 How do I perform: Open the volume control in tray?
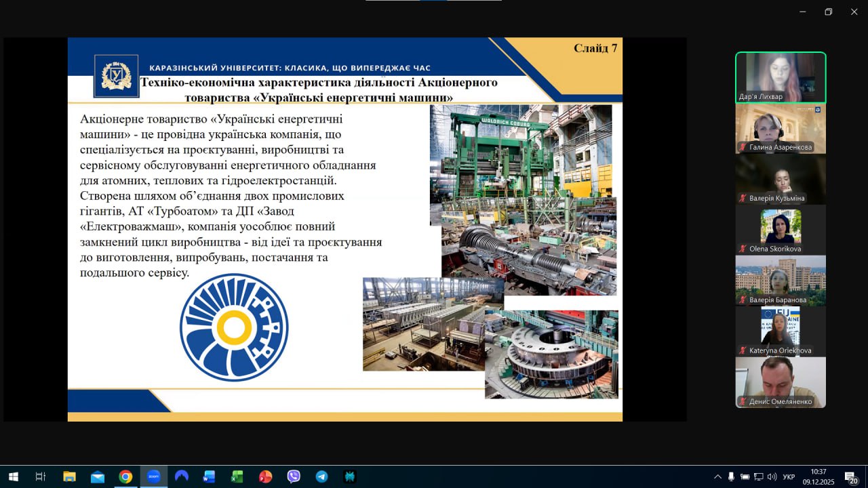pos(772,476)
